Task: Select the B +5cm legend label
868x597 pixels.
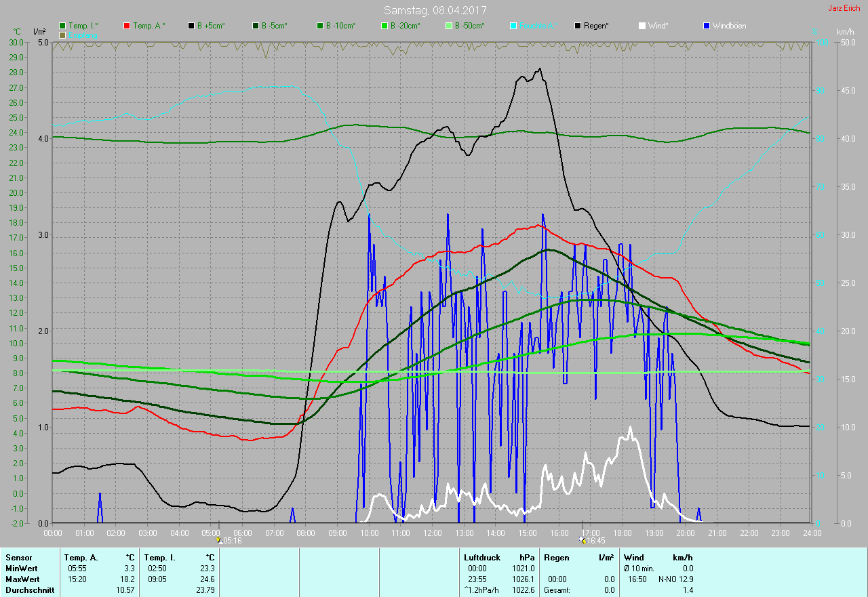Action: (x=211, y=26)
